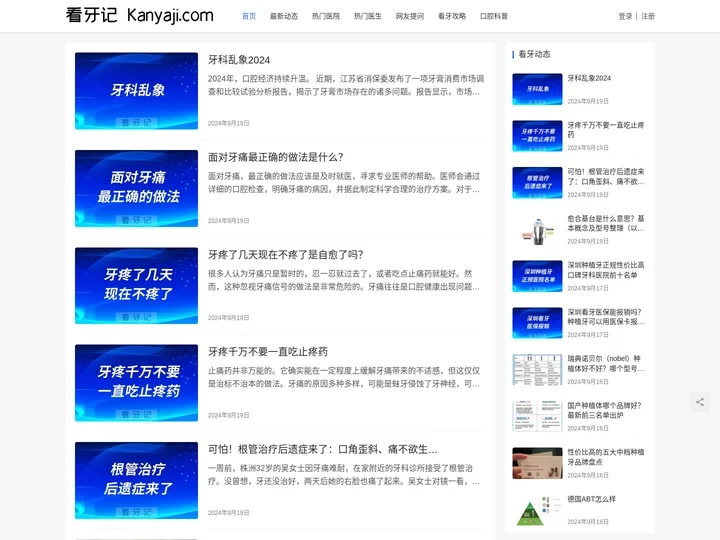Click sidebar abutment product thumbnail

coord(537,230)
